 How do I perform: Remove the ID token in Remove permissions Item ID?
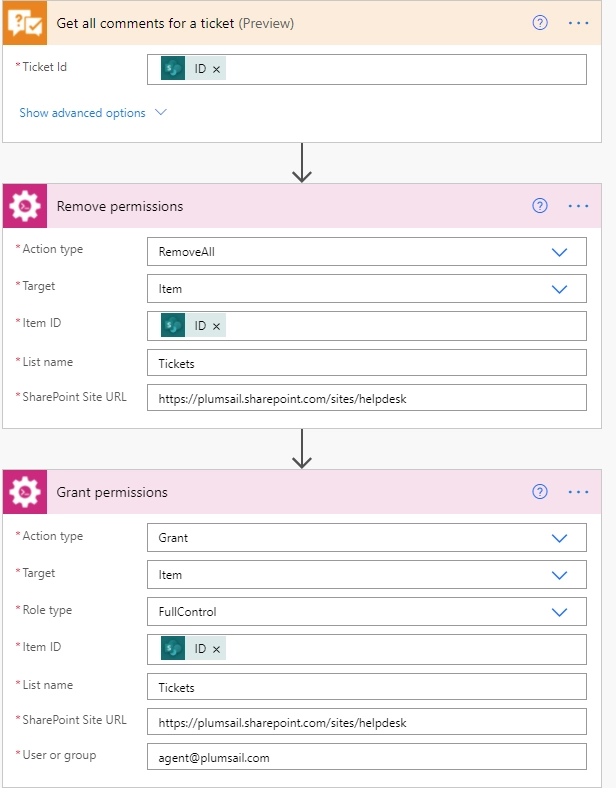coord(217,326)
